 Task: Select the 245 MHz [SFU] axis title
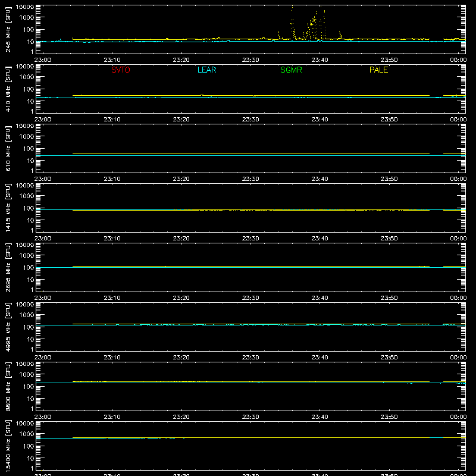[x=8, y=29]
